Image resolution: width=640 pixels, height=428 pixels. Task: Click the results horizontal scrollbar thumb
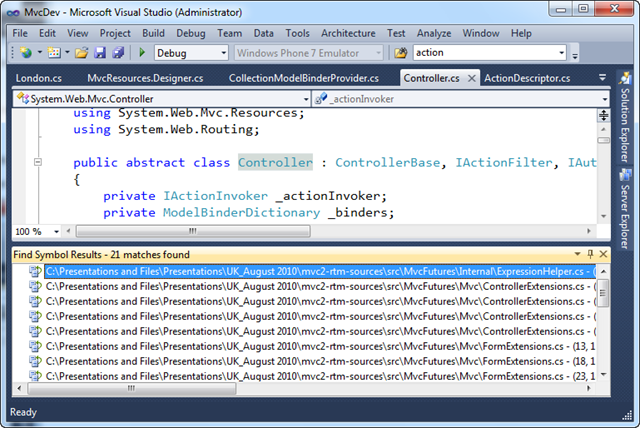[x=131, y=388]
